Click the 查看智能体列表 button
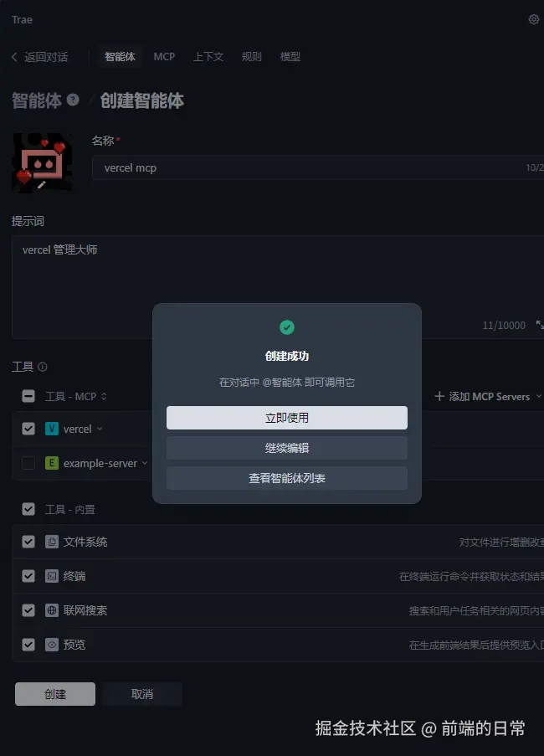The width and height of the screenshot is (544, 756). point(287,478)
